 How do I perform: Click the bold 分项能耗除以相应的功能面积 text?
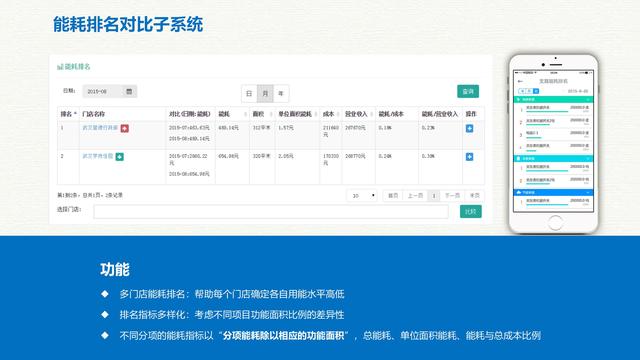(284, 336)
